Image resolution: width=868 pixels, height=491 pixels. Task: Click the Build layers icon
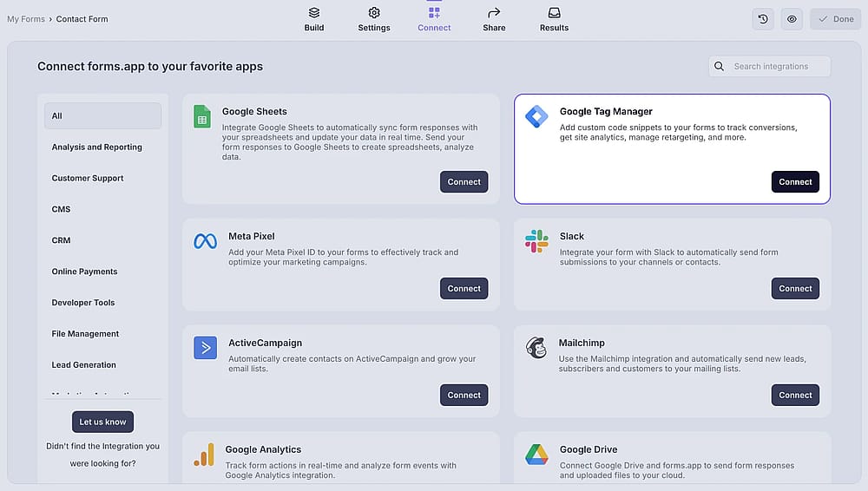click(x=314, y=13)
